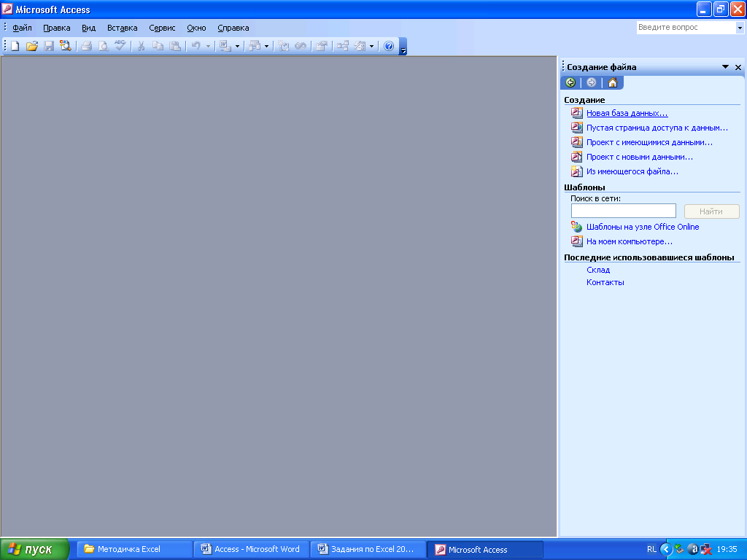Click the green Back arrow in the task pane

coord(570,82)
